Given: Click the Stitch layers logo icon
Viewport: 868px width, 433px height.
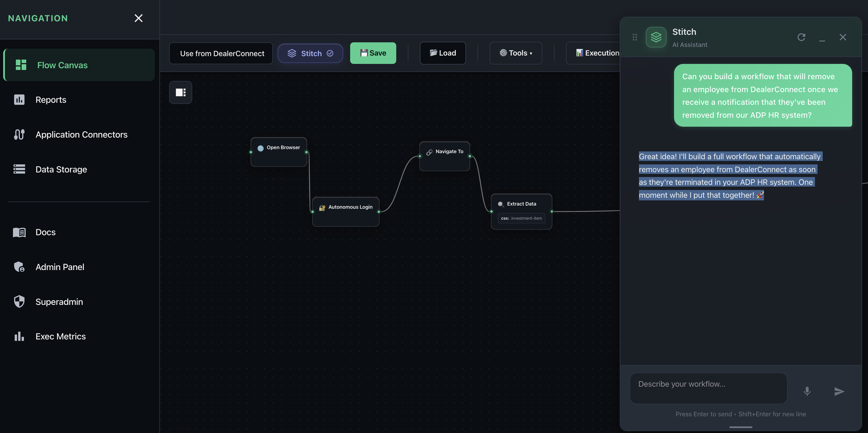Looking at the screenshot, I should [656, 37].
